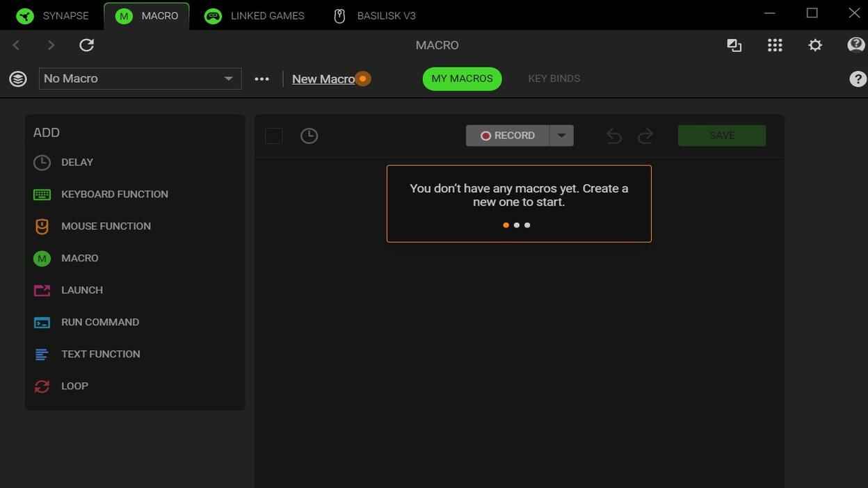Click the Text Function lines icon

(42, 355)
